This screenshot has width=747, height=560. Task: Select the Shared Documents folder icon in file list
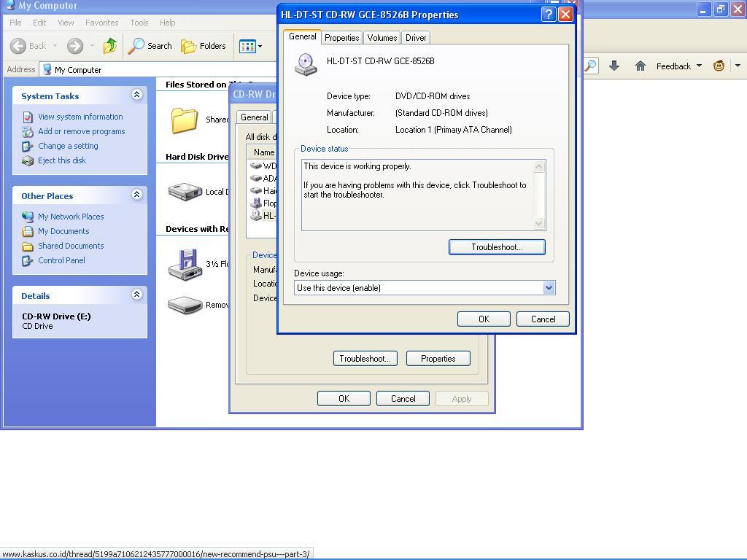pyautogui.click(x=185, y=120)
